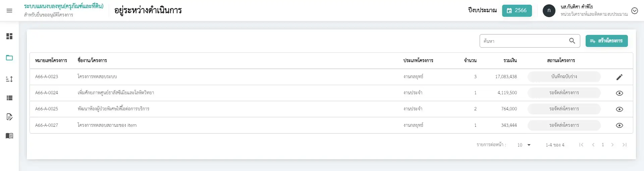Open the fiscal year 2566 selector
The image size is (644, 171).
(x=517, y=11)
